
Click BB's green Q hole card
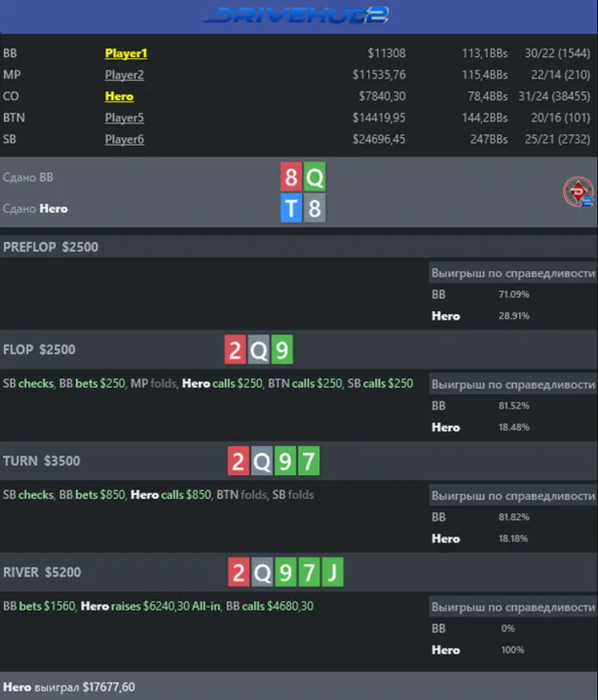pyautogui.click(x=314, y=178)
